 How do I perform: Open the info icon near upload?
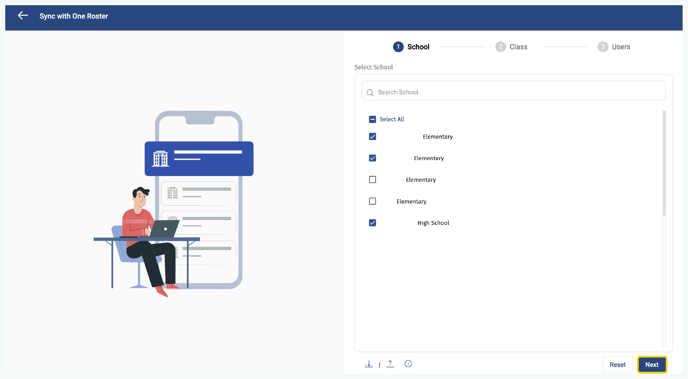408,364
